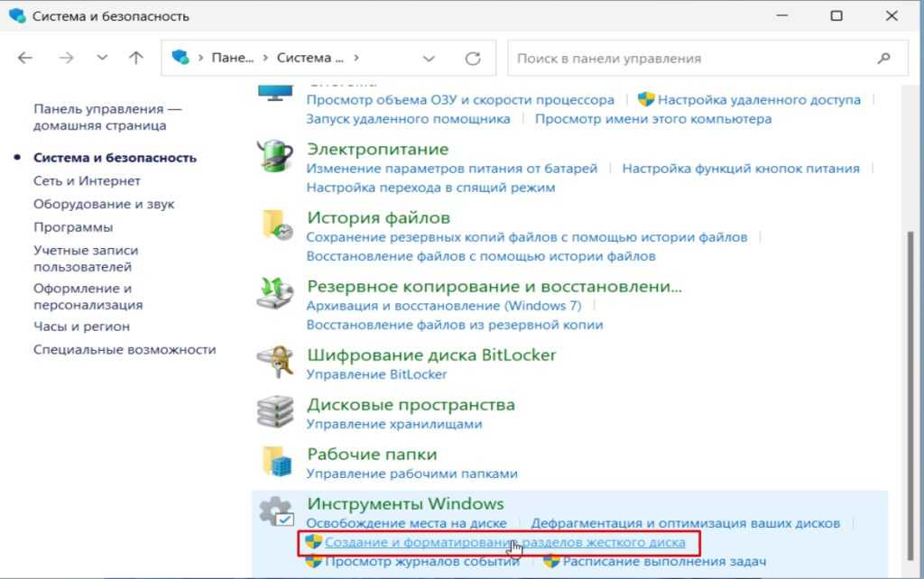Expand the address bar history dropdown
The height and width of the screenshot is (579, 924).
point(430,58)
